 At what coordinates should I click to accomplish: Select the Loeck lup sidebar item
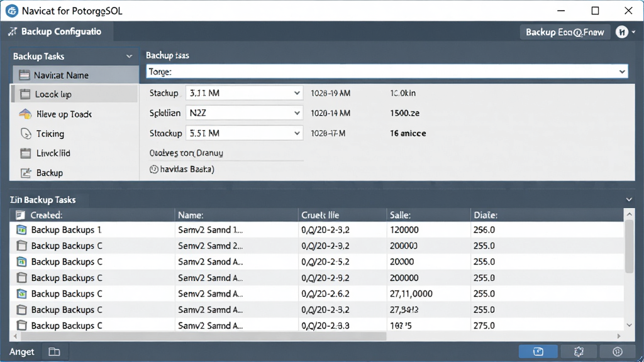(75, 94)
